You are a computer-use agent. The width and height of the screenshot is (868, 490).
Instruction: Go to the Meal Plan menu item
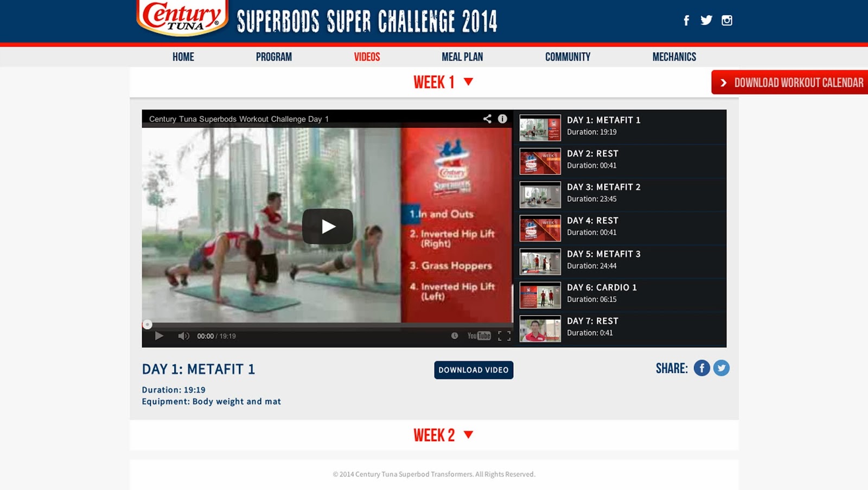[462, 57]
